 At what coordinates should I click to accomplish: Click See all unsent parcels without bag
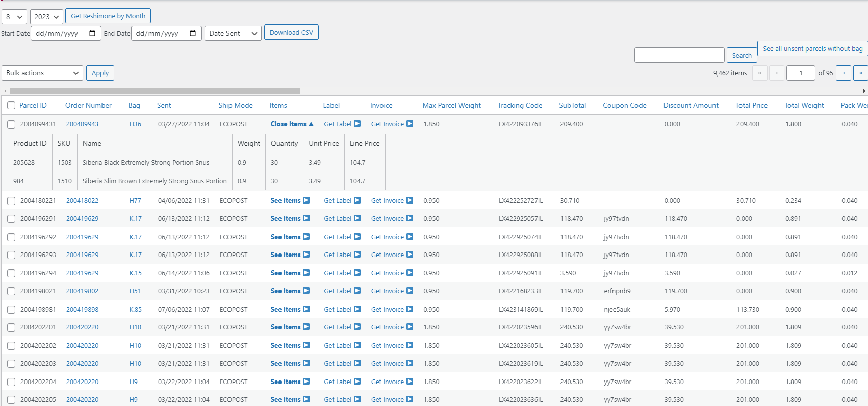click(813, 48)
